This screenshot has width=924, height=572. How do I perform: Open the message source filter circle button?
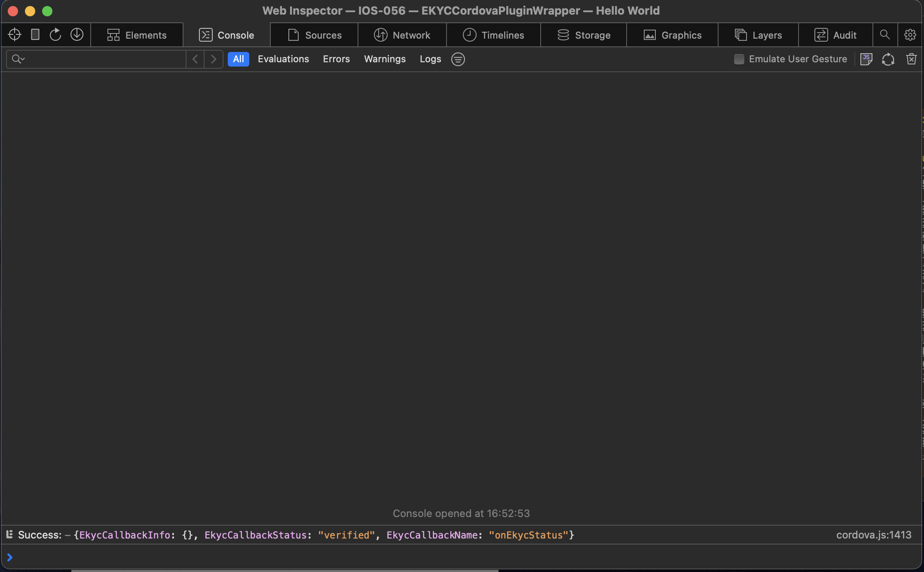point(458,59)
